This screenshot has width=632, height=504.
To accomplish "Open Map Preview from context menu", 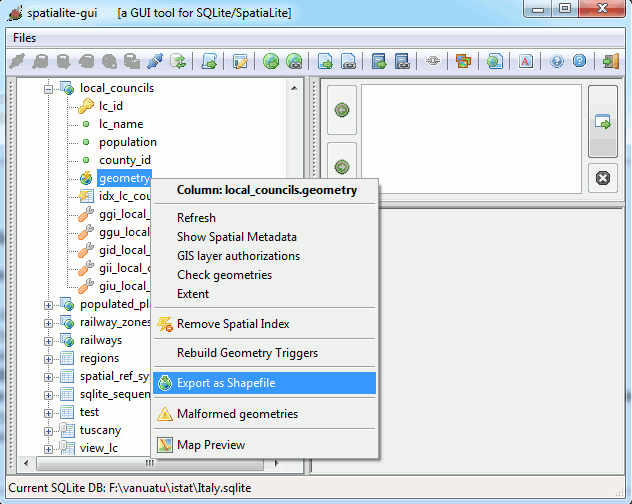I will click(x=264, y=445).
